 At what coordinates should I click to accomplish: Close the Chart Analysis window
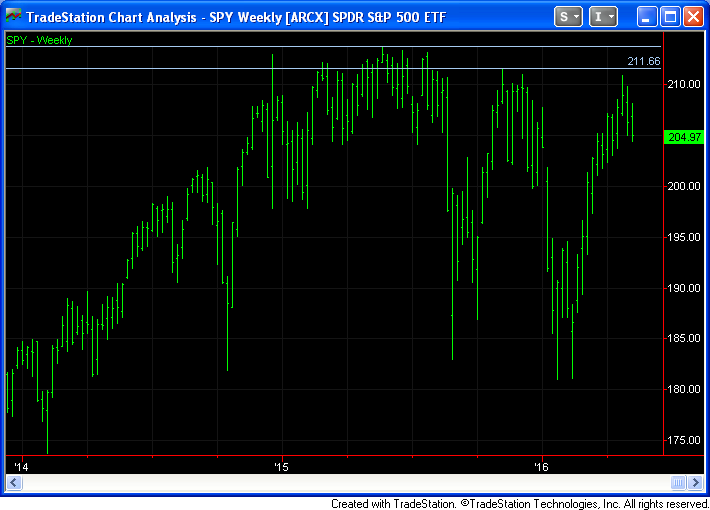693,17
